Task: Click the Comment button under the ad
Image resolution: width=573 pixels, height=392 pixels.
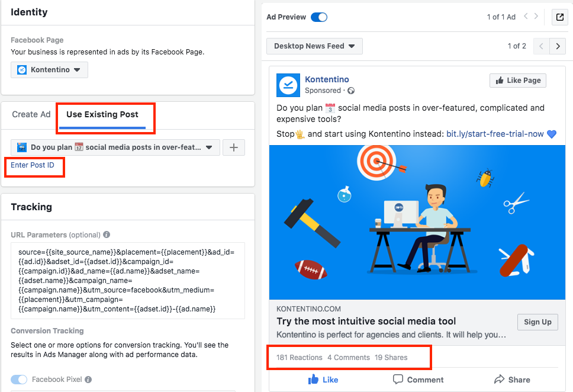Action: pyautogui.click(x=418, y=380)
